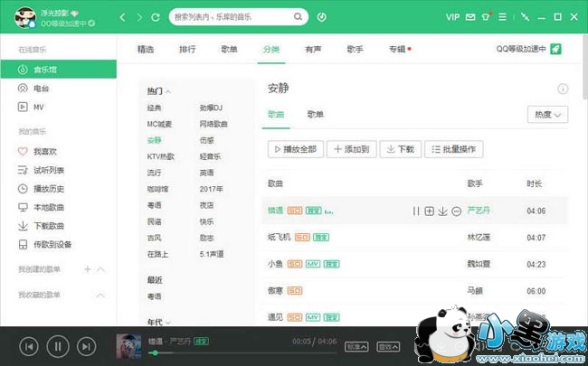588x366 pixels.
Task: Expand the 年代 category group
Action: 168,322
